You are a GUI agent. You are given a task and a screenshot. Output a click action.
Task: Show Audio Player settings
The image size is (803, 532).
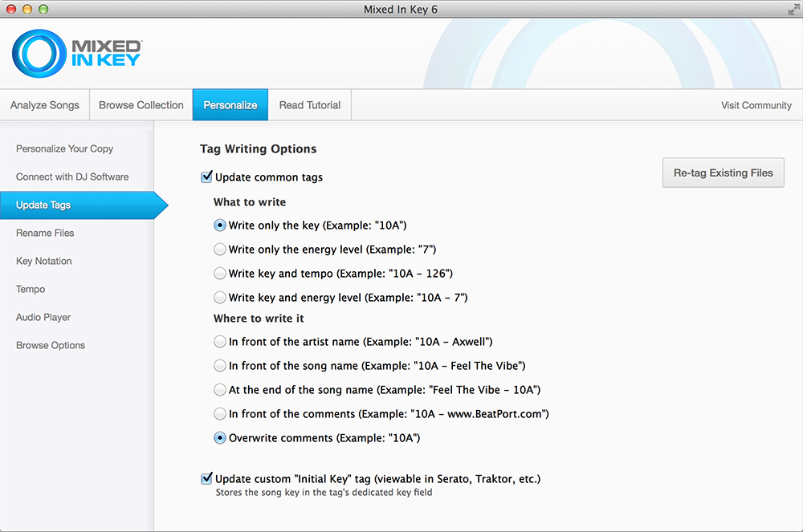pyautogui.click(x=43, y=317)
